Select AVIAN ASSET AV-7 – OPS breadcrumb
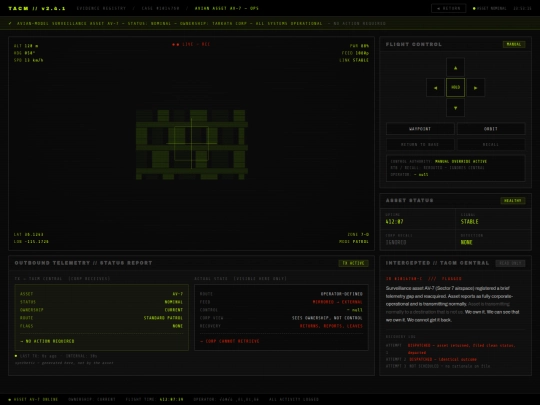The image size is (540, 405). [227, 8]
